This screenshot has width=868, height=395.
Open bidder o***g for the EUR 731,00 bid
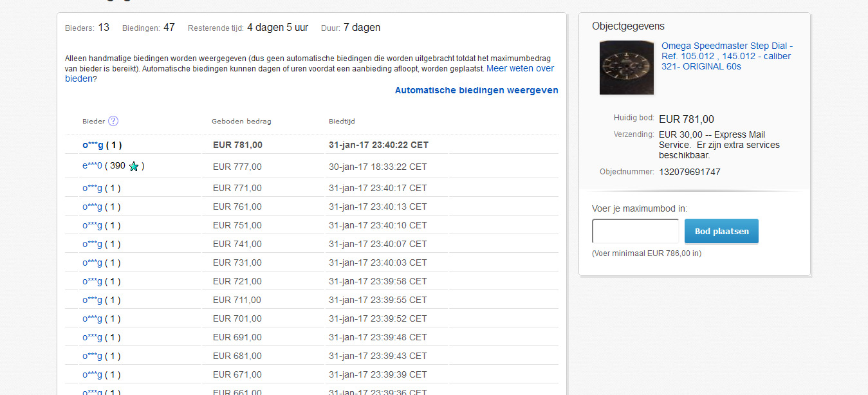pyautogui.click(x=93, y=262)
